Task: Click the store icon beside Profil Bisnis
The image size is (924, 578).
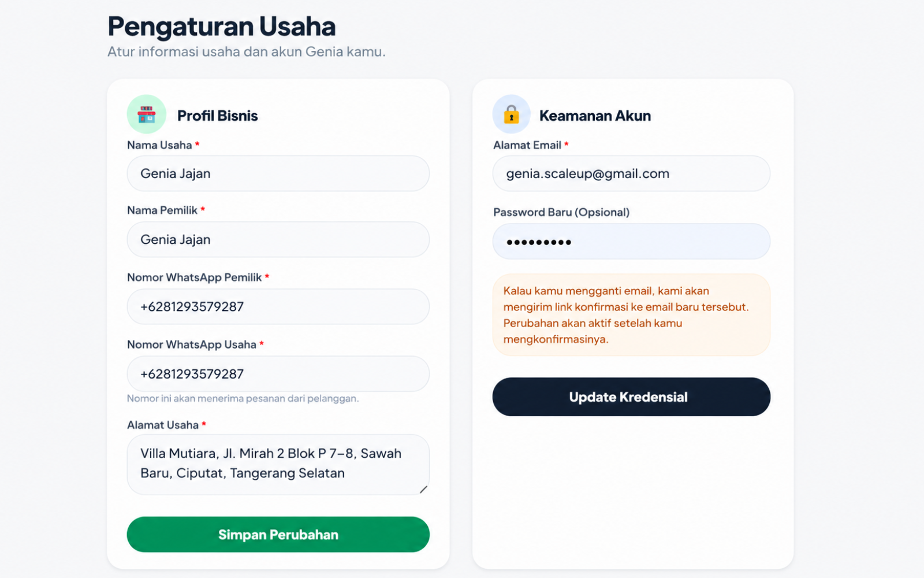Action: (147, 114)
